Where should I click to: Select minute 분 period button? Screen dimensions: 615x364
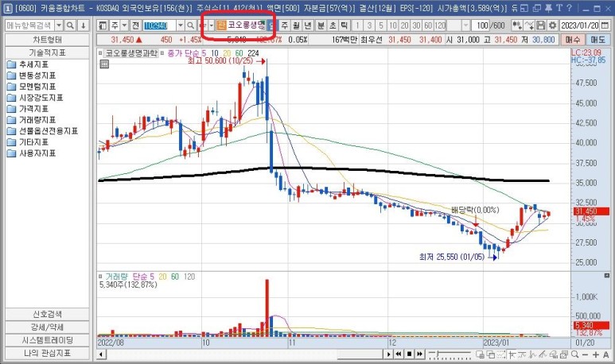point(321,25)
